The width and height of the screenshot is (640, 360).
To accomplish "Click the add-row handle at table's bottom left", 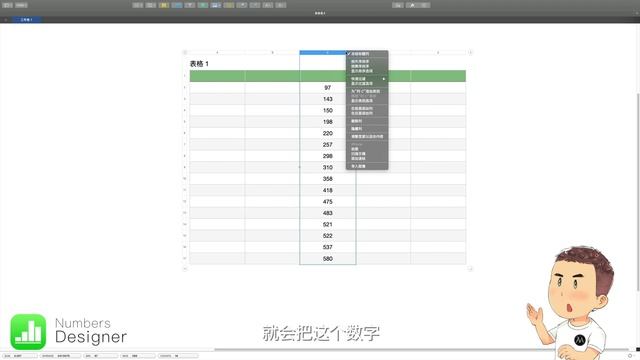I will point(185,269).
